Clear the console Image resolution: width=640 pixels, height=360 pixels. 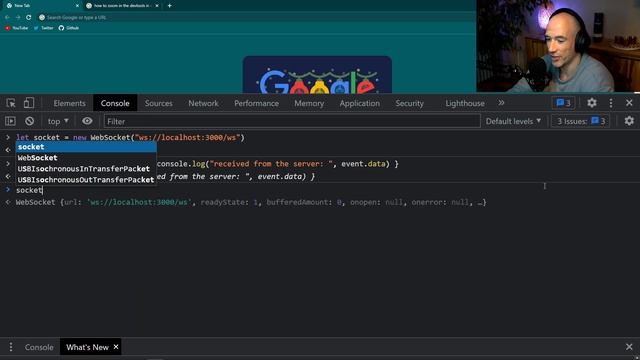pyautogui.click(x=29, y=121)
